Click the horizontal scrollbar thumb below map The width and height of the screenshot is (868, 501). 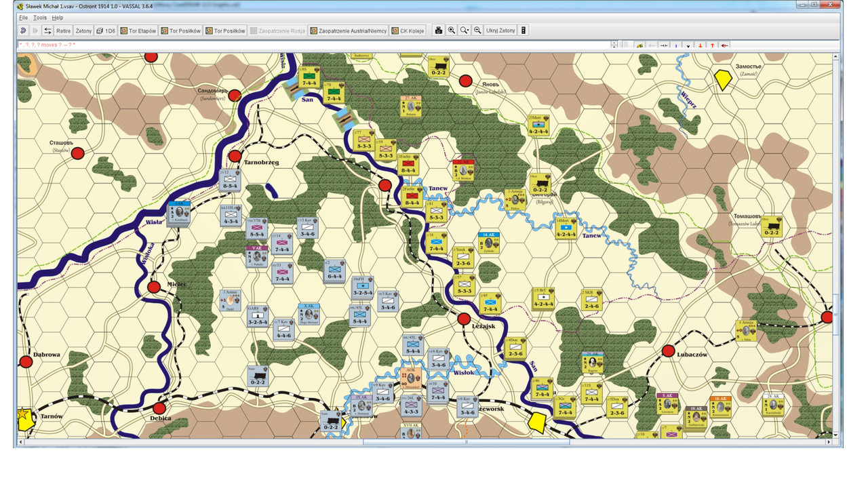[x=466, y=442]
